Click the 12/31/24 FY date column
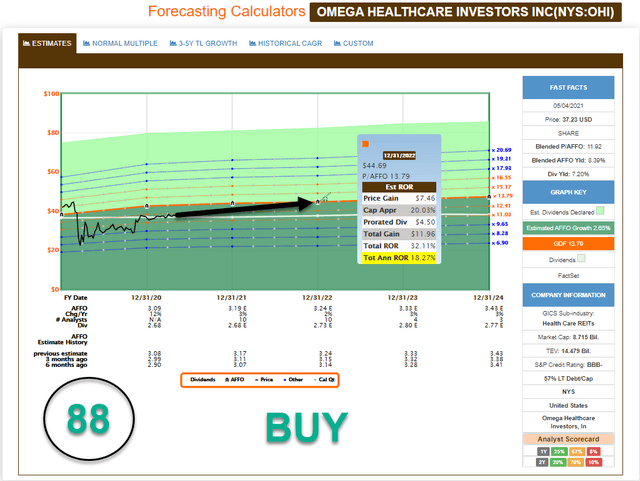The image size is (640, 481). click(488, 298)
